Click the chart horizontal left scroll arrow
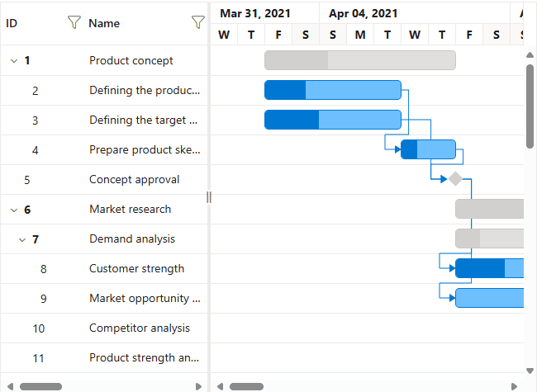The width and height of the screenshot is (537, 392). (x=220, y=385)
